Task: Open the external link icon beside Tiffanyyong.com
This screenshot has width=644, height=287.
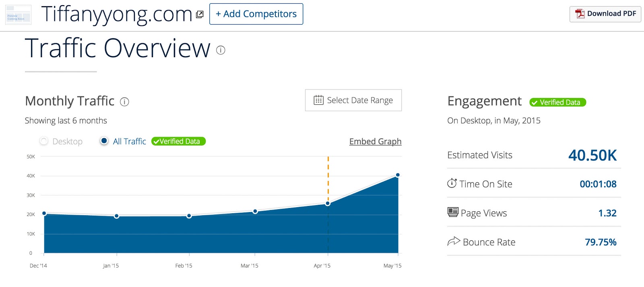Action: (x=200, y=15)
